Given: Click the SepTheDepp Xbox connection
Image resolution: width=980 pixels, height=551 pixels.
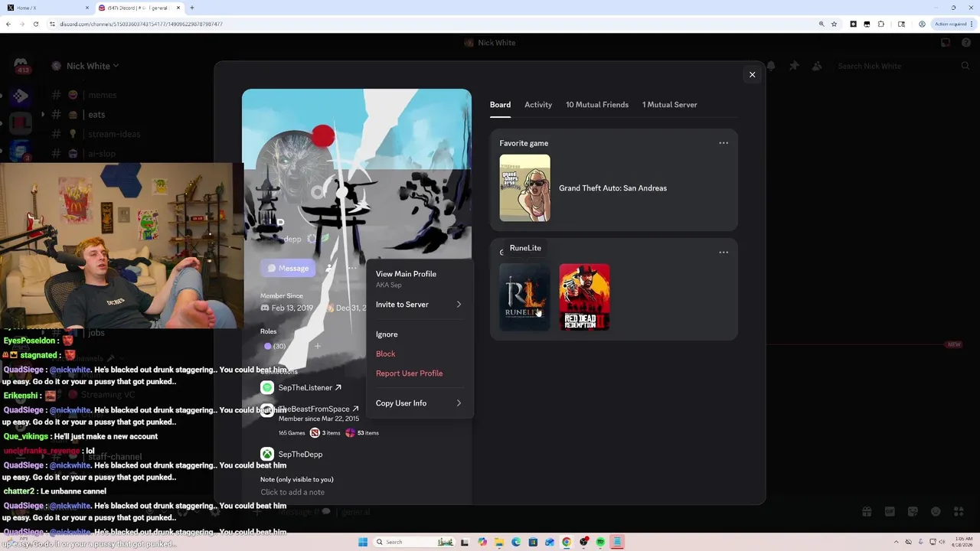Looking at the screenshot, I should pyautogui.click(x=300, y=455).
